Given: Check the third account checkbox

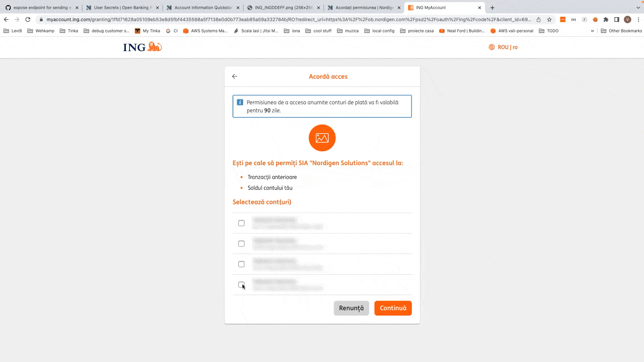Looking at the screenshot, I should [x=241, y=264].
